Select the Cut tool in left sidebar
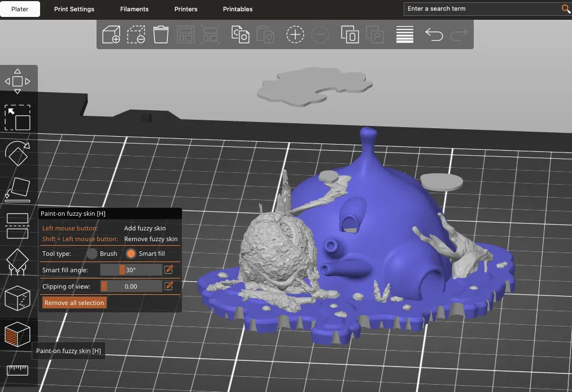The height and width of the screenshot is (392, 572). 18,225
